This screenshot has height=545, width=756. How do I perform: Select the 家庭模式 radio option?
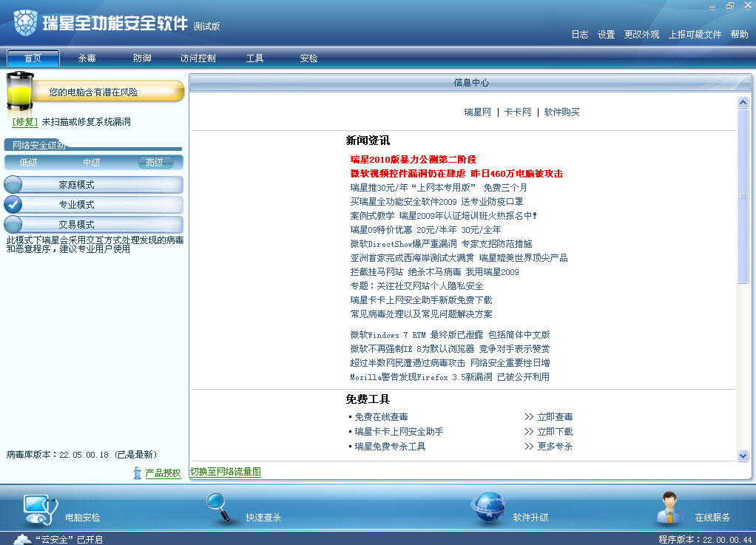click(x=13, y=185)
